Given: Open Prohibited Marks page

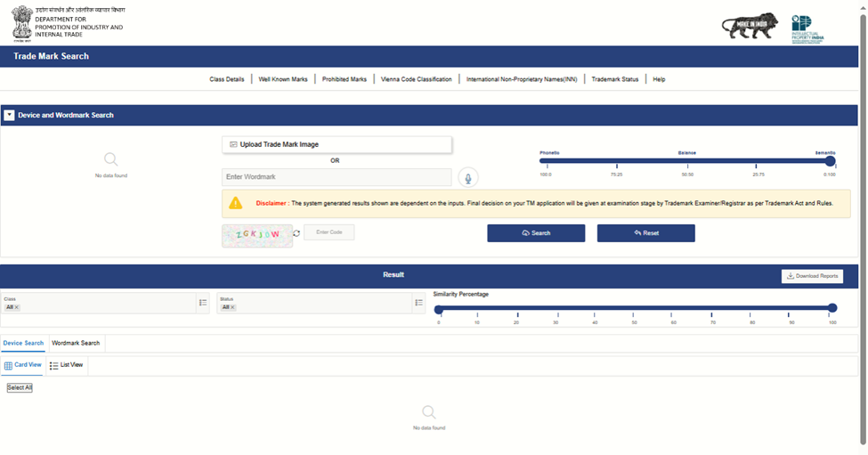Looking at the screenshot, I should tap(345, 79).
